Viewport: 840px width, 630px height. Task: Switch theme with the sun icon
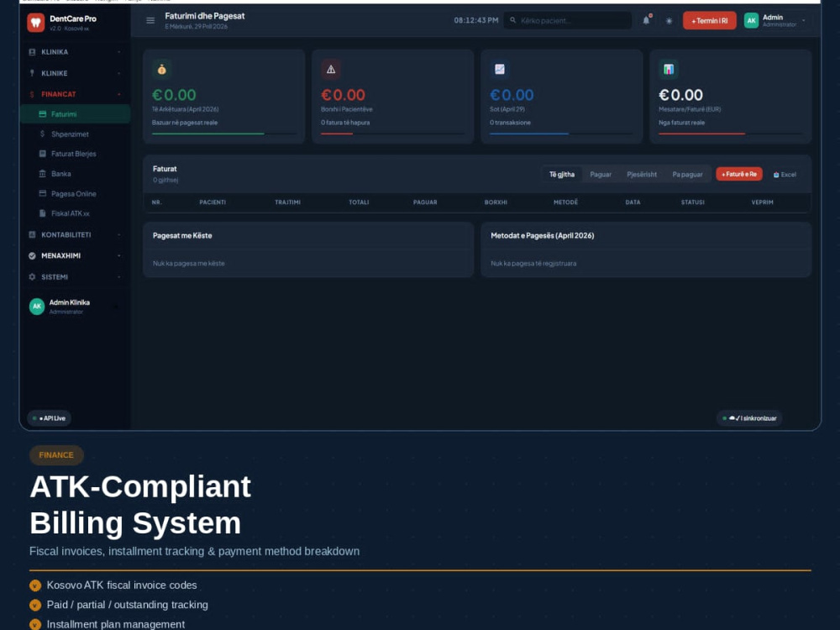pos(669,21)
